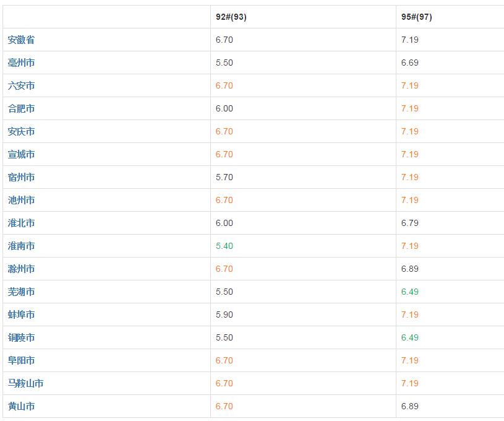The height and width of the screenshot is (421, 504).
Task: Open the 芜湖市 link
Action: click(x=21, y=292)
